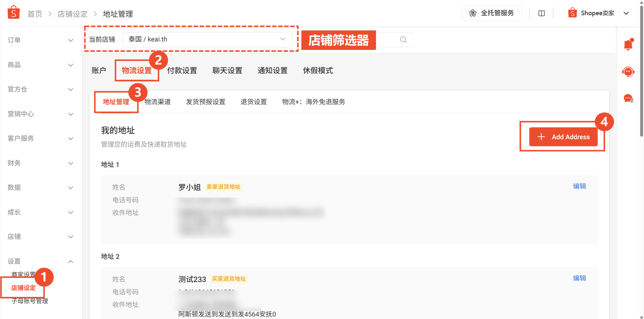
Task: Click the 卖家退货地址 tag on 罗小姐
Action: (x=224, y=187)
